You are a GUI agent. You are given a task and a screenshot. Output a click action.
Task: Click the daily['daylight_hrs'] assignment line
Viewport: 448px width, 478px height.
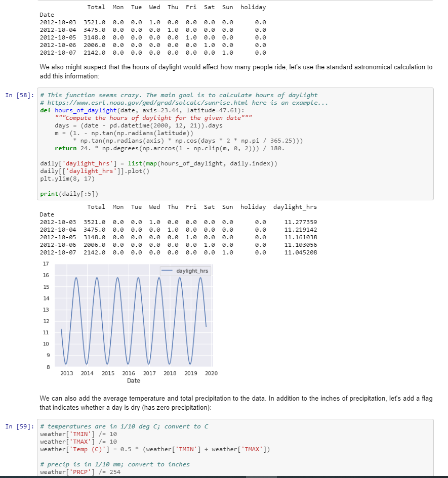coord(158,163)
